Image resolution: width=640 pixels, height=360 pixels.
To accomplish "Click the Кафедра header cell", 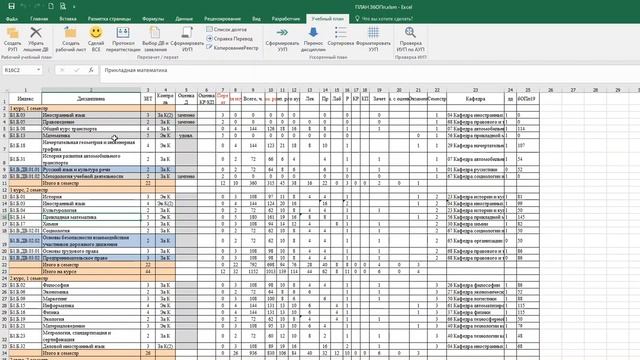I will [x=476, y=99].
